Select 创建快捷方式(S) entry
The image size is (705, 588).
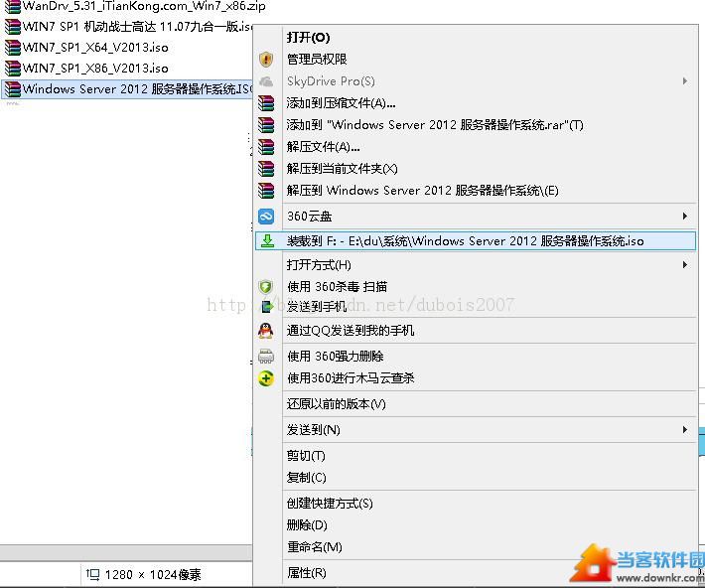pos(476,504)
